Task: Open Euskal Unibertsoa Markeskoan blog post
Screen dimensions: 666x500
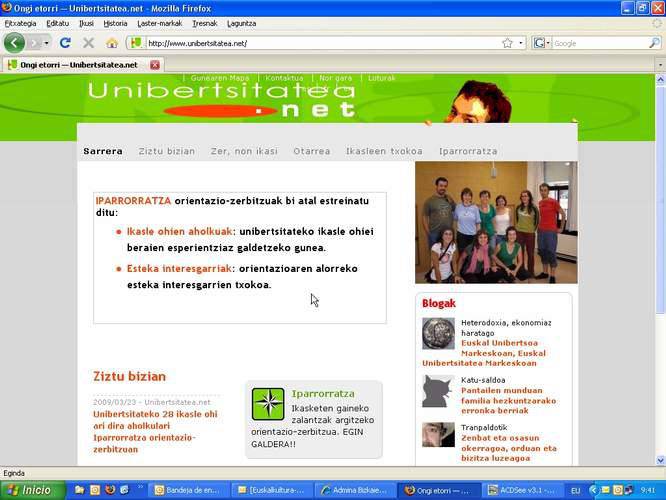Action: pyautogui.click(x=484, y=353)
